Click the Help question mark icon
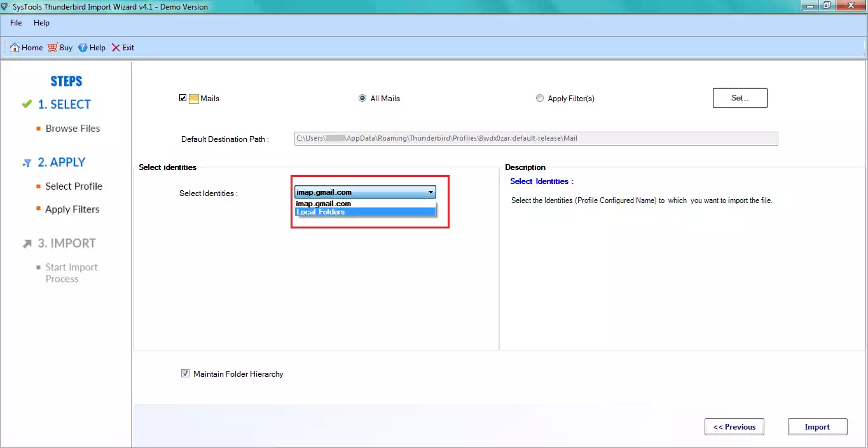 [x=83, y=48]
